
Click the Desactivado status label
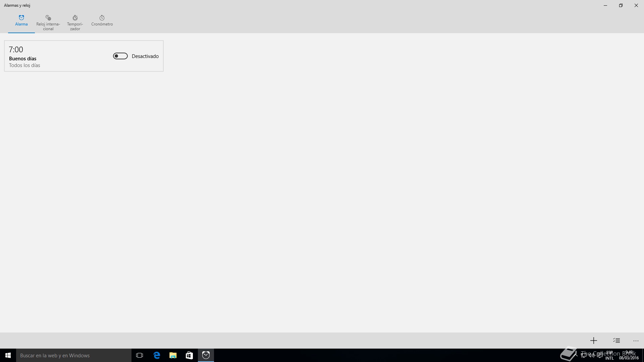tap(145, 56)
